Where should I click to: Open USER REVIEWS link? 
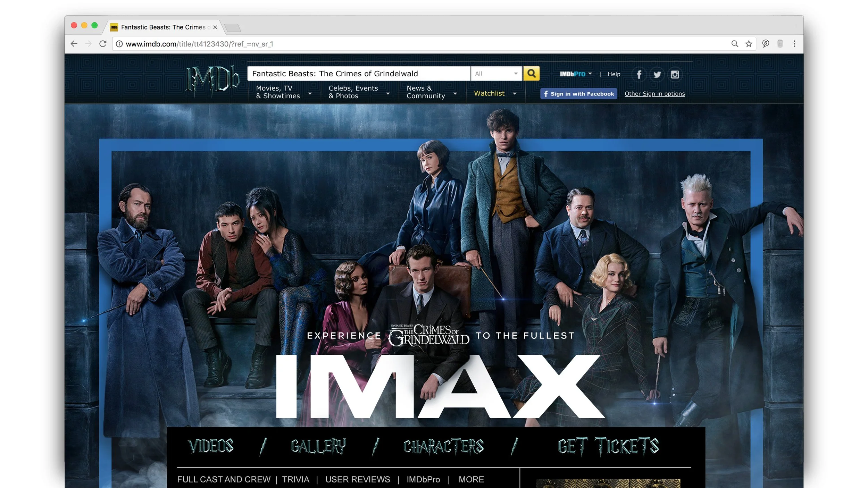[x=358, y=479]
